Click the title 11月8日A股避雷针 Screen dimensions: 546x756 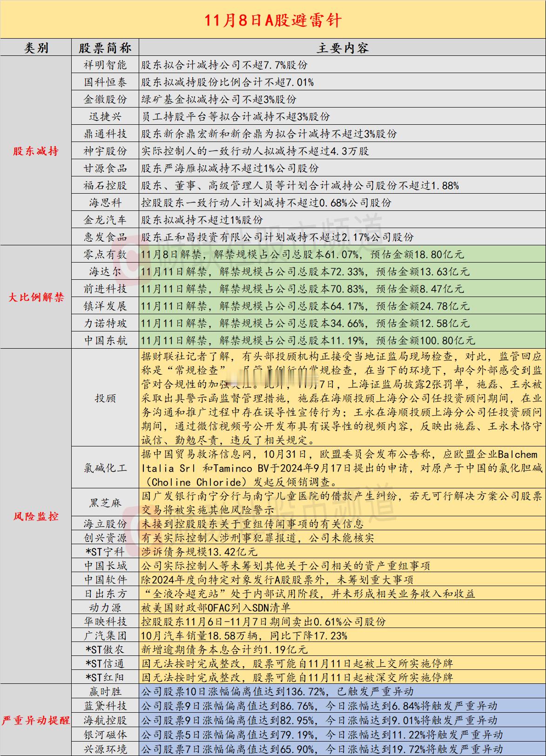pyautogui.click(x=273, y=20)
